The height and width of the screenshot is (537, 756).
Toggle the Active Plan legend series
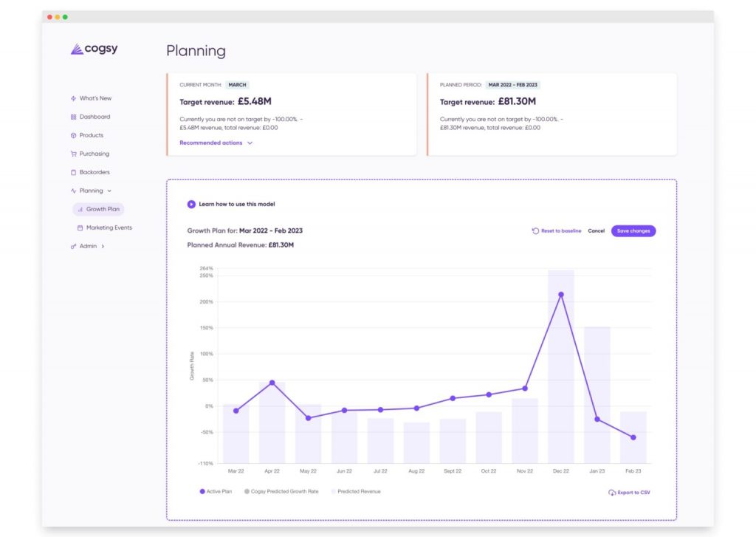point(216,491)
